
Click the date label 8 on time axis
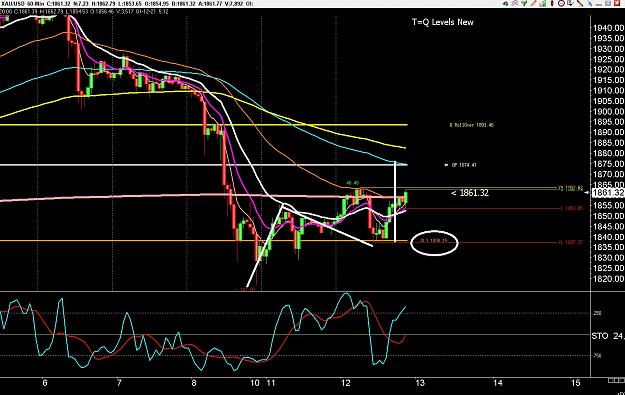pyautogui.click(x=194, y=383)
